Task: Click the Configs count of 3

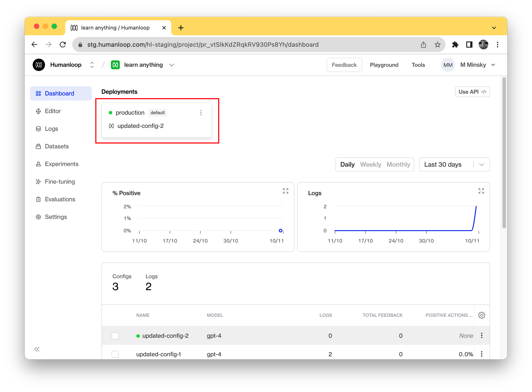Action: click(x=115, y=286)
